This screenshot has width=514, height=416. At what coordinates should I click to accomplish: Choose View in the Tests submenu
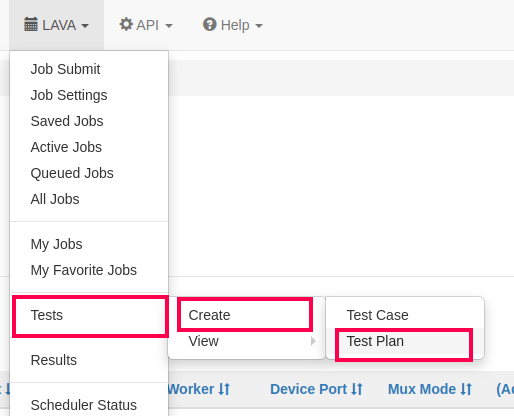pos(246,341)
